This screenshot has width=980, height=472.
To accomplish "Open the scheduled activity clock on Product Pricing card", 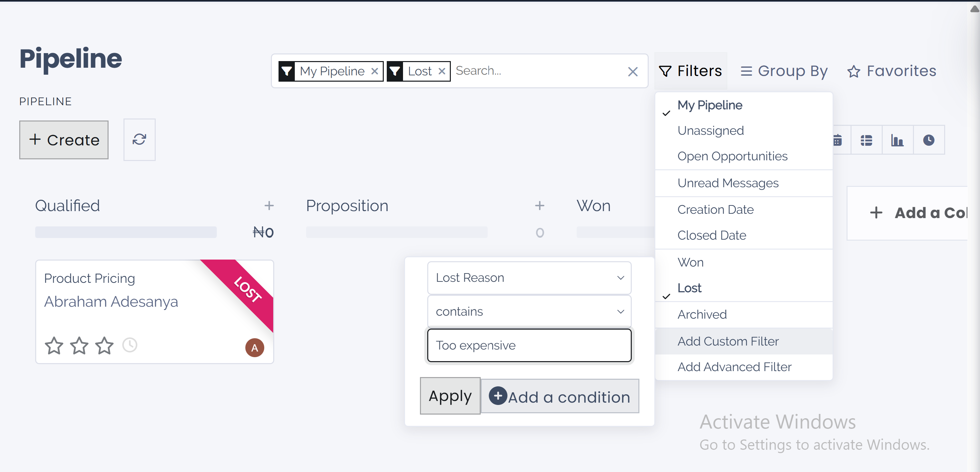I will pos(129,345).
